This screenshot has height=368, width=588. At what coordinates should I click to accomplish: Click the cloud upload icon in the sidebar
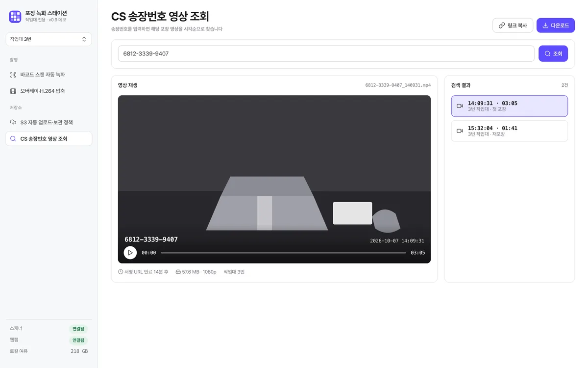click(x=13, y=122)
